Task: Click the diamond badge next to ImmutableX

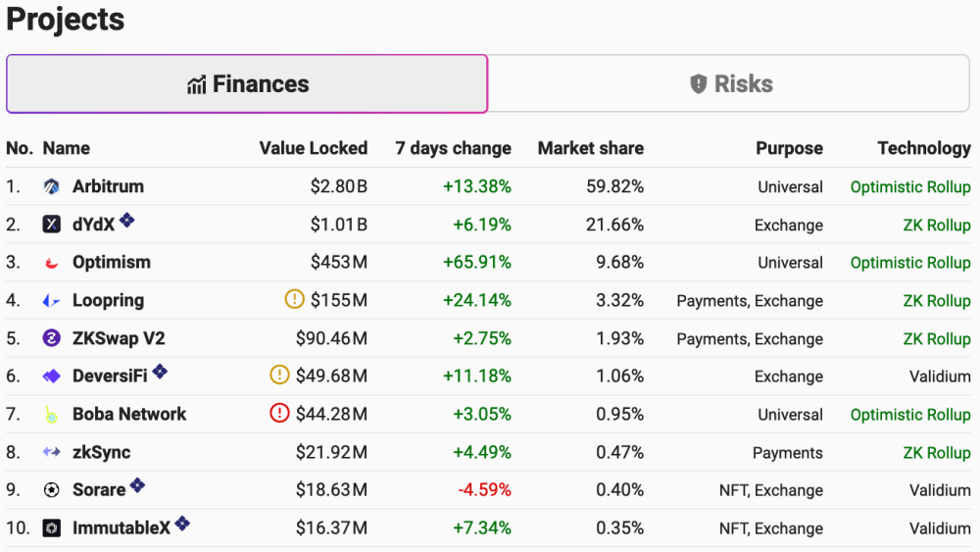Action: click(x=182, y=524)
